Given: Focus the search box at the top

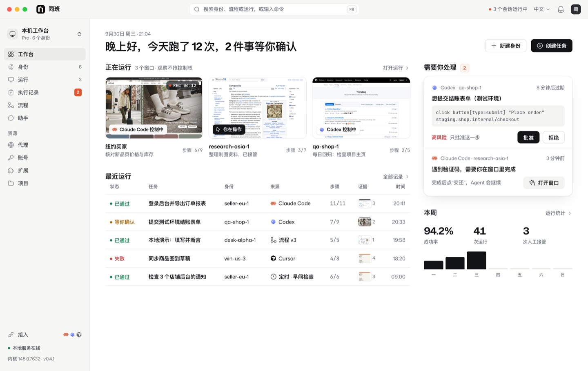Looking at the screenshot, I should [274, 9].
